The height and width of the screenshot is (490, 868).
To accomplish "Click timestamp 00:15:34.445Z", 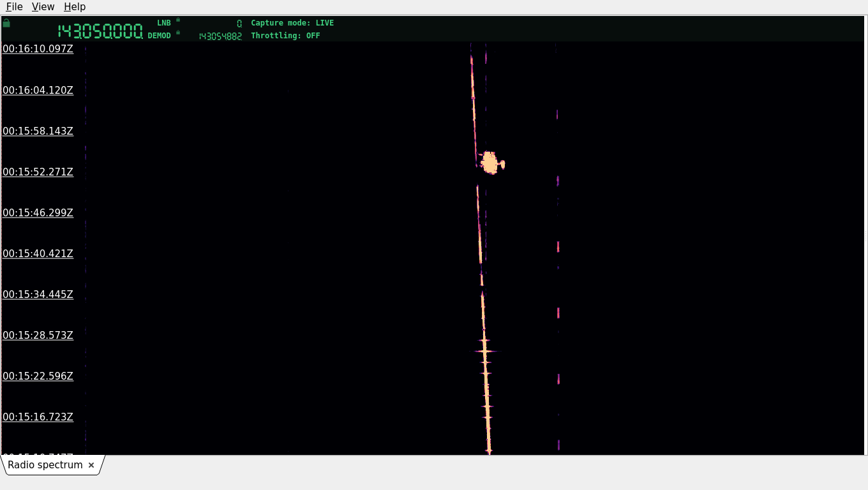I will tap(38, 295).
